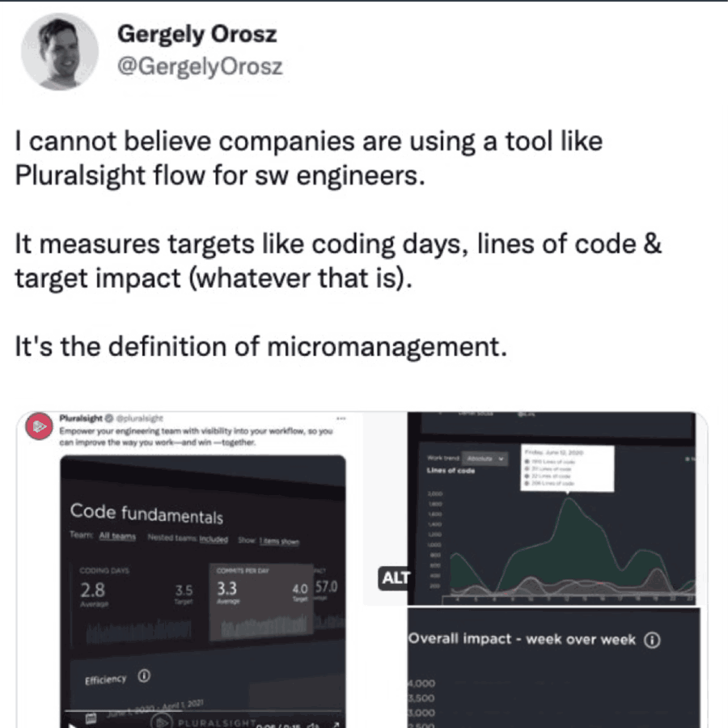Click the ALT badge on image
The image size is (728, 728).
click(396, 578)
